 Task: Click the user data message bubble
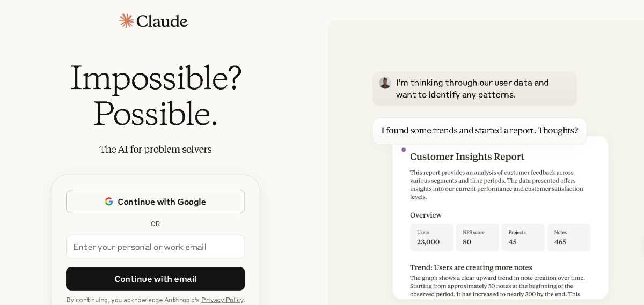(x=474, y=88)
